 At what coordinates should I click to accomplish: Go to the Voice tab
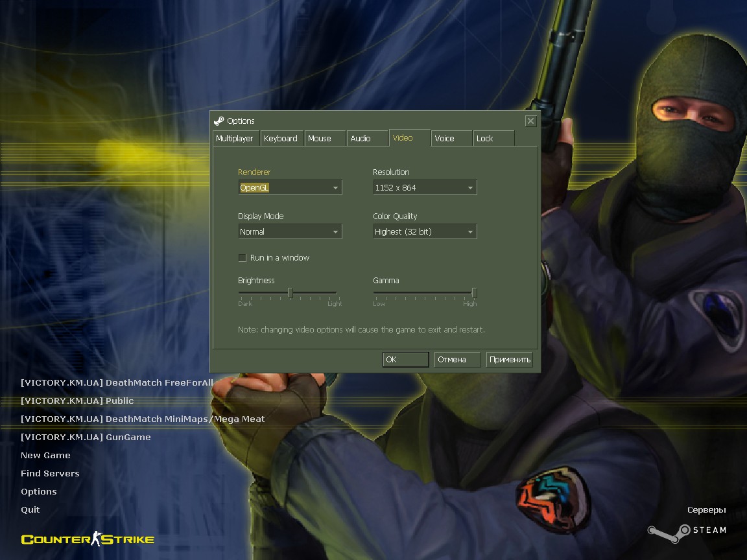coord(451,139)
